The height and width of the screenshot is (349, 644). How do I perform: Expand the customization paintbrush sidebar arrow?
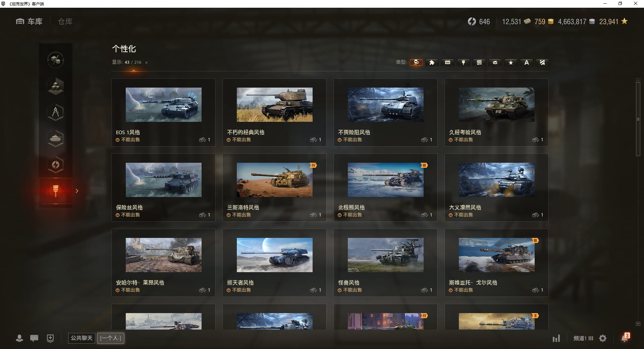(77, 191)
